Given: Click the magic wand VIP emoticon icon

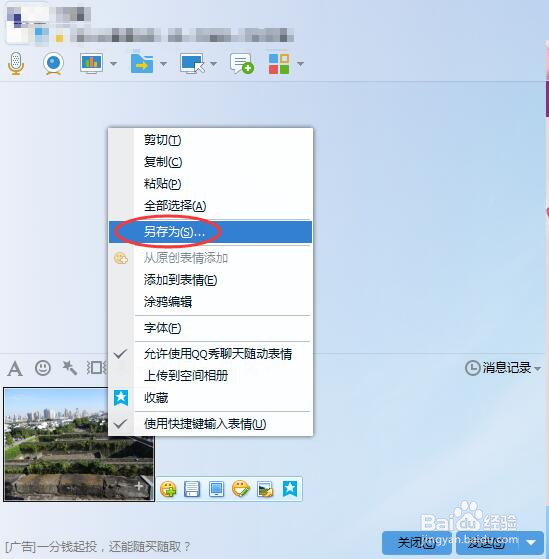Looking at the screenshot, I should (x=70, y=368).
